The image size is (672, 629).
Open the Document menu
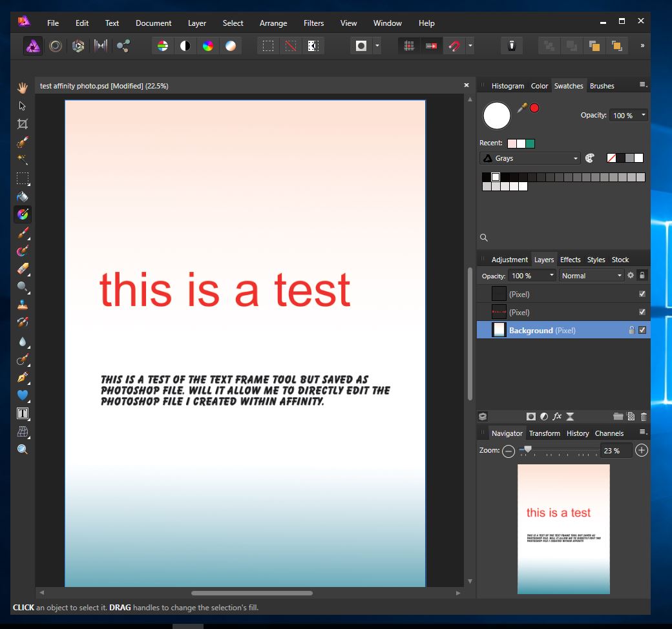[x=153, y=23]
